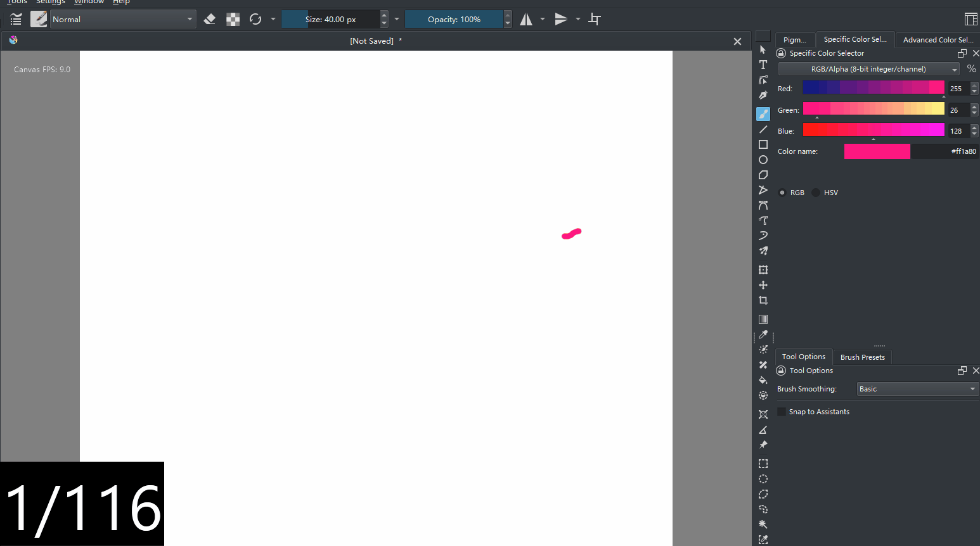This screenshot has width=980, height=546.
Task: Select the RGB radio button
Action: click(782, 193)
